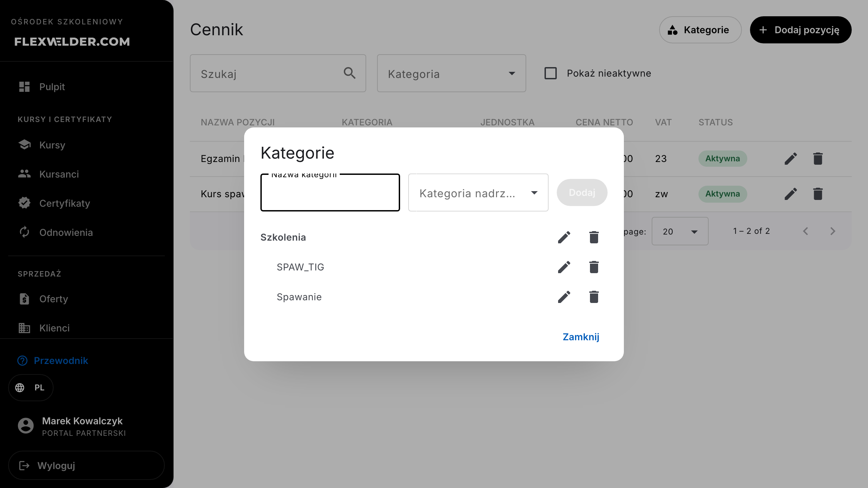Edit the Kurs spaw price row

pos(791,194)
